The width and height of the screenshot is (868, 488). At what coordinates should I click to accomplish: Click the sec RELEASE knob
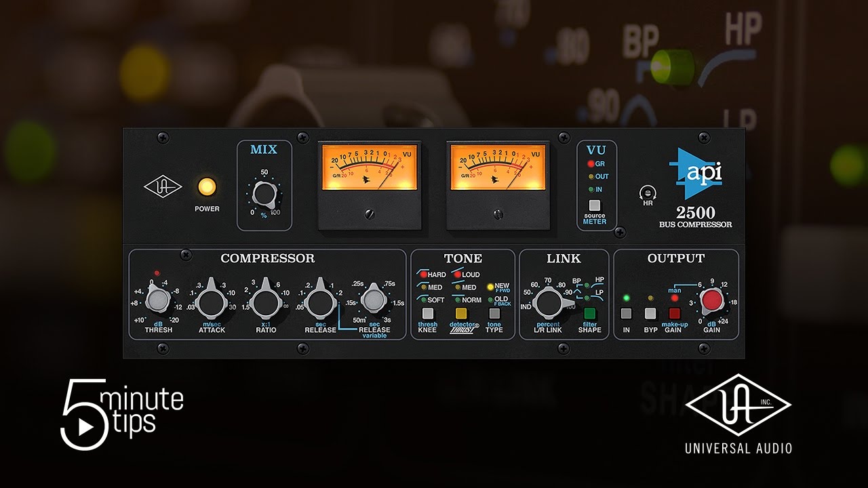(x=319, y=302)
